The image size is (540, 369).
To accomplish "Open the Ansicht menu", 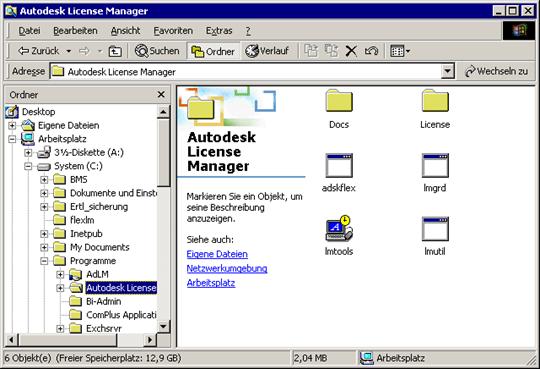I will [125, 31].
